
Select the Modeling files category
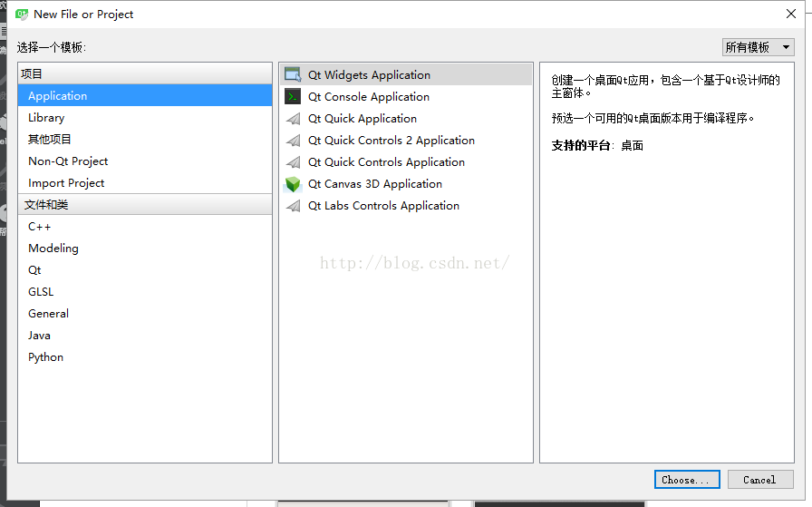(145, 249)
